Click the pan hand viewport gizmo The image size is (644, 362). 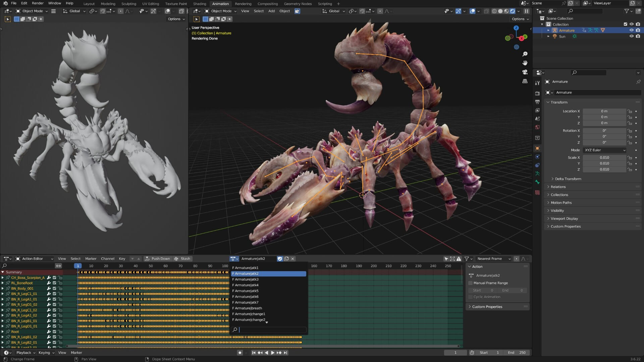point(525,63)
